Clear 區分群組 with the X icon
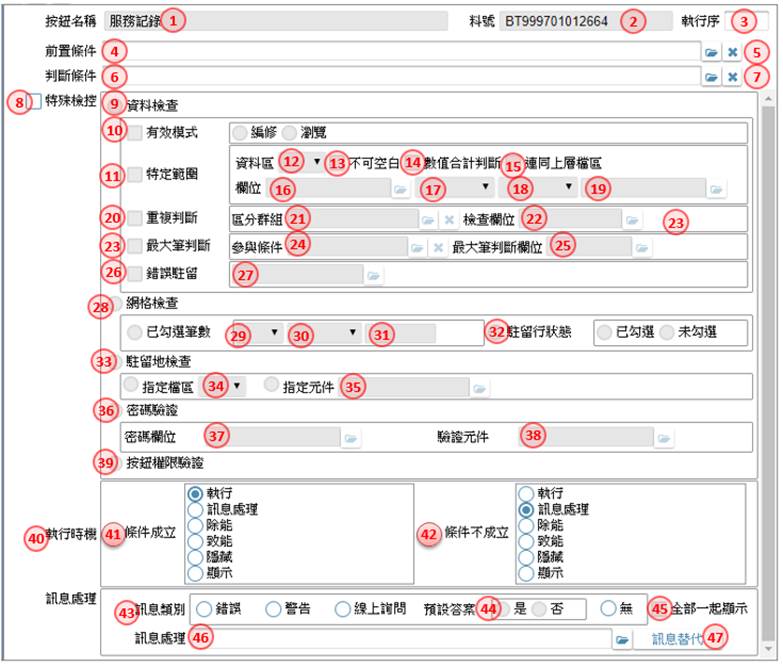783x665 pixels. click(x=449, y=220)
